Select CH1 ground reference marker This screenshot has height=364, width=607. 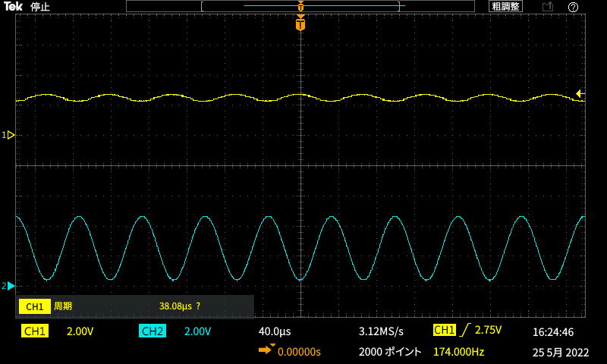point(10,135)
